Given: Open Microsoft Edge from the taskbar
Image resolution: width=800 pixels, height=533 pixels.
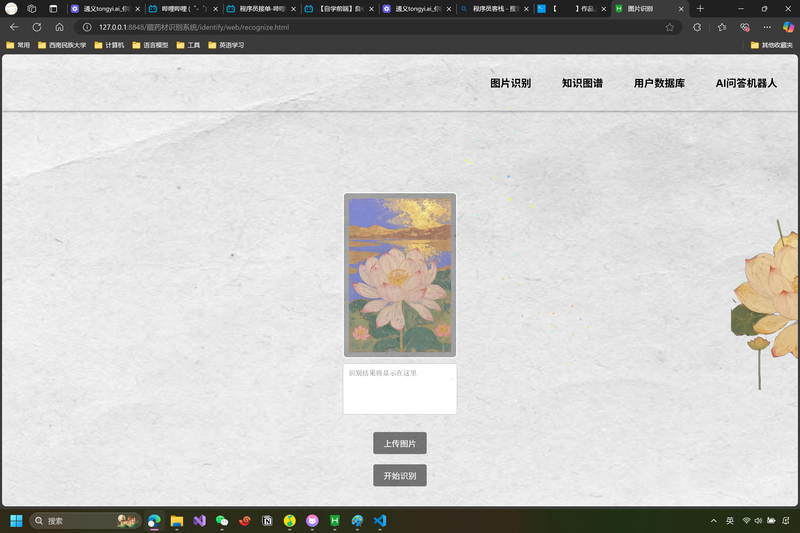Looking at the screenshot, I should [154, 521].
